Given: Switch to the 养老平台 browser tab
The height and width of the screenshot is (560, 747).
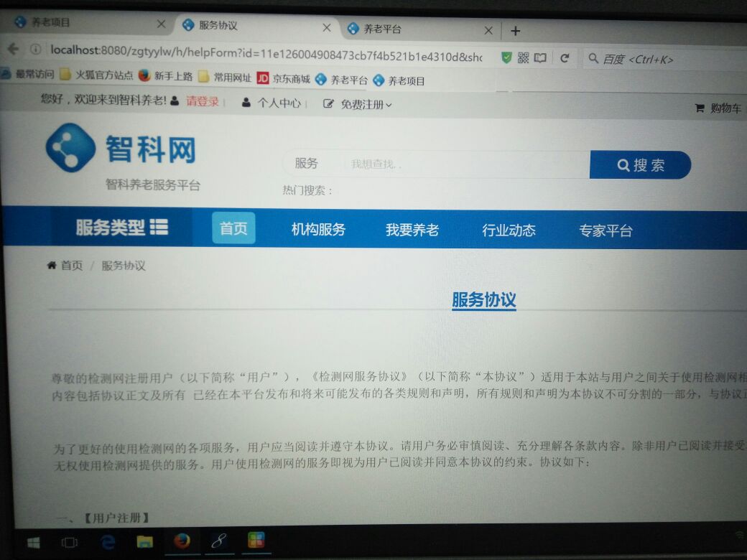Looking at the screenshot, I should click(417, 29).
